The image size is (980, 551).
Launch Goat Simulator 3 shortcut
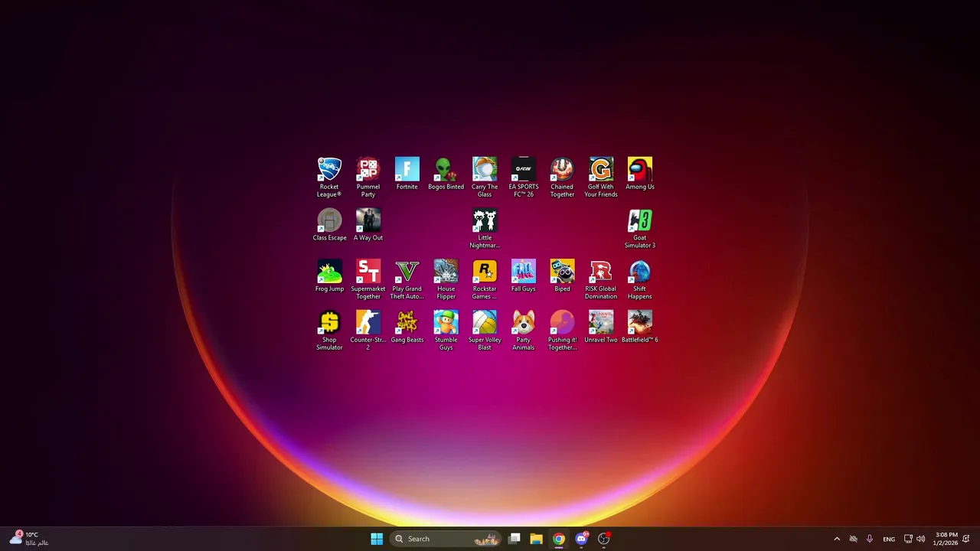(640, 228)
